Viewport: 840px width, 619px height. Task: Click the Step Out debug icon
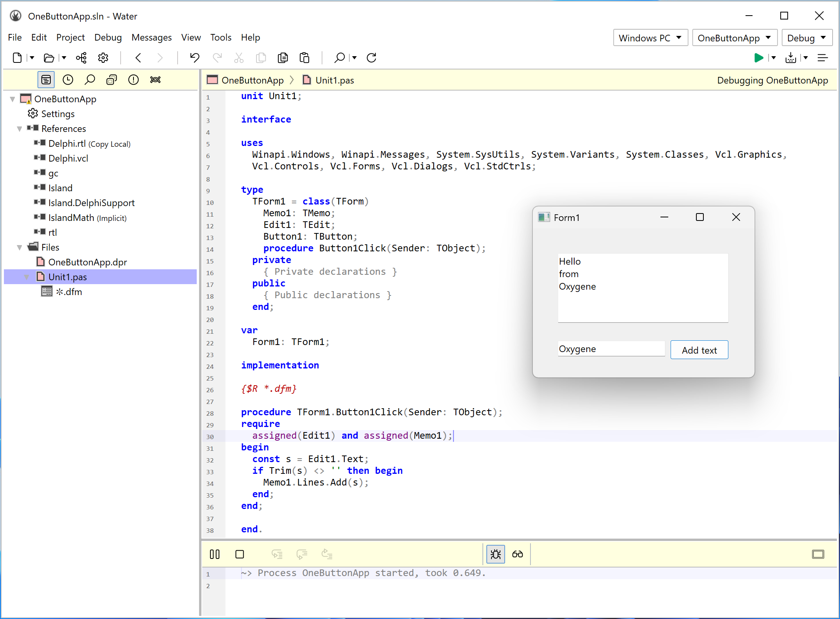[327, 554]
